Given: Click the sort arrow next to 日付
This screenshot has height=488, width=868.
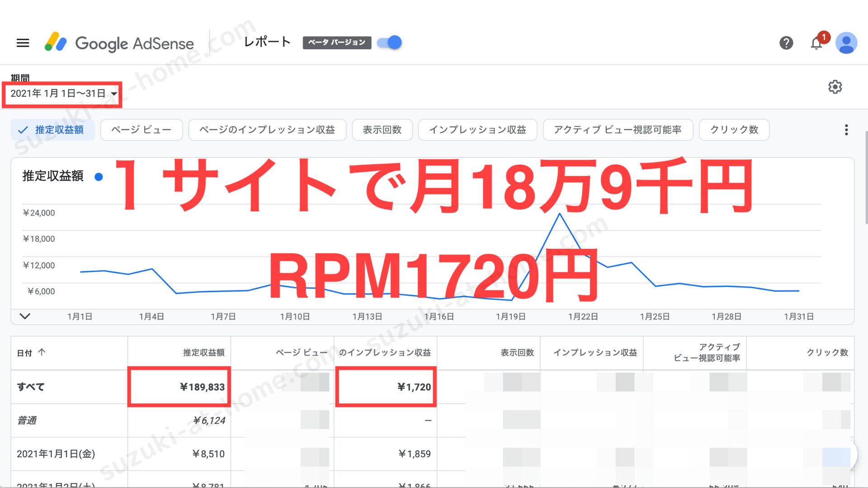Looking at the screenshot, I should 42,352.
